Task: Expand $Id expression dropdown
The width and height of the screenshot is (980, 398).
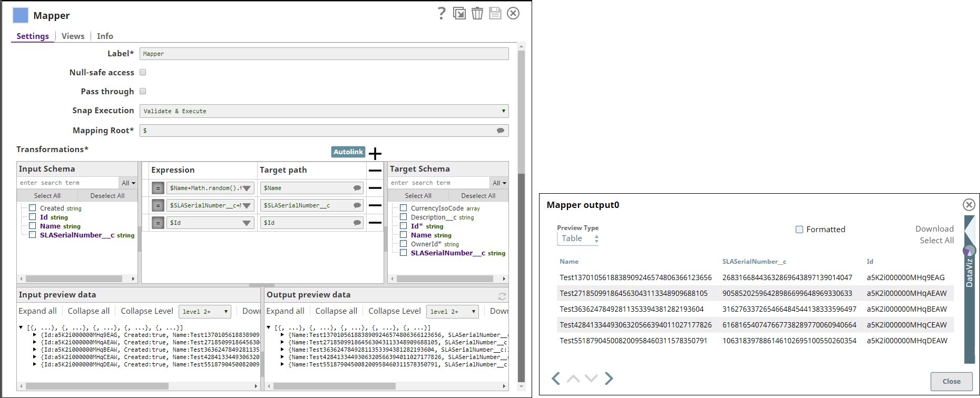Action: (247, 223)
